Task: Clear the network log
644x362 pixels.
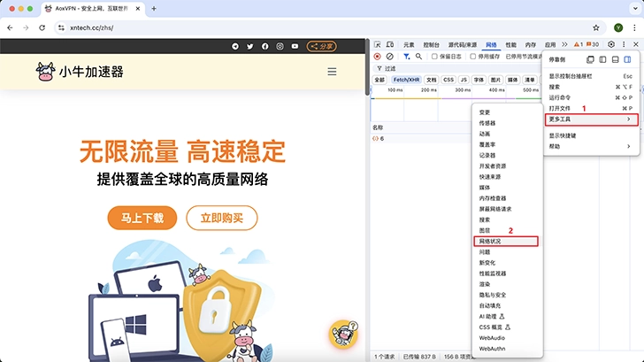Action: point(390,57)
